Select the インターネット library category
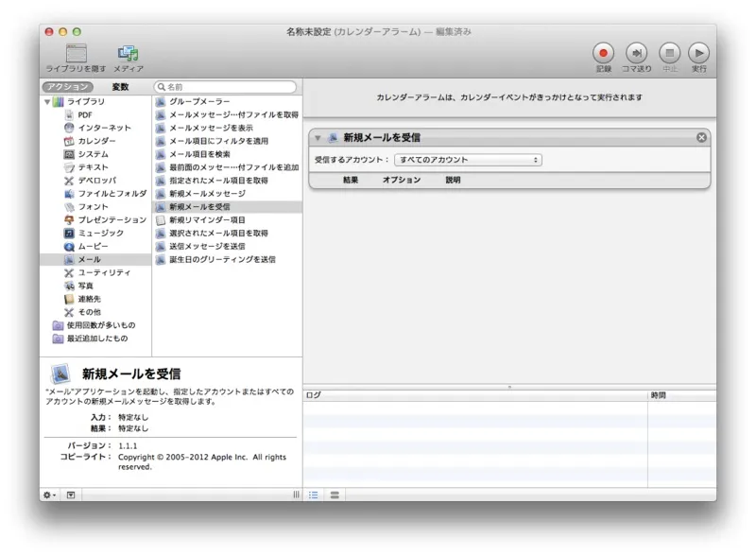Image resolution: width=756 pixels, height=556 pixels. pos(104,128)
